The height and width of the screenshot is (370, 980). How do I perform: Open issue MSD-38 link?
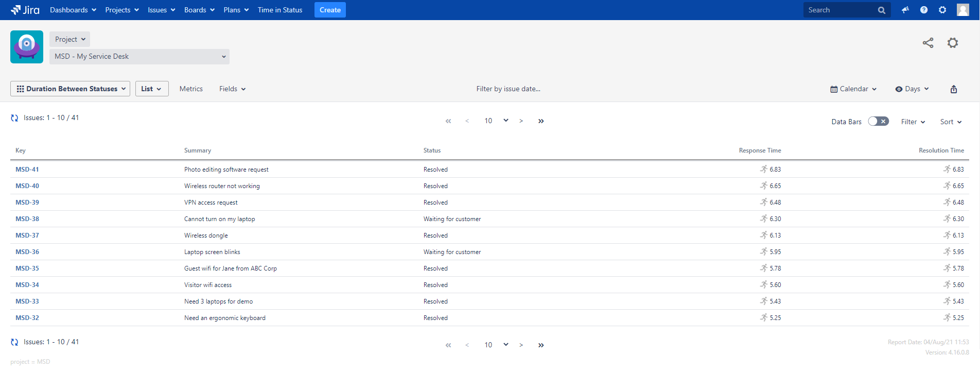tap(27, 219)
